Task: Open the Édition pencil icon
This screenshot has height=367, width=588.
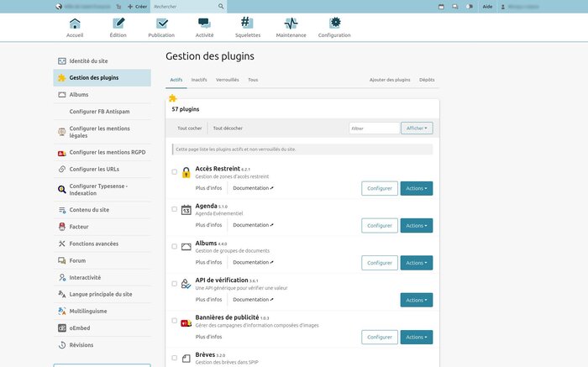Action: click(118, 24)
